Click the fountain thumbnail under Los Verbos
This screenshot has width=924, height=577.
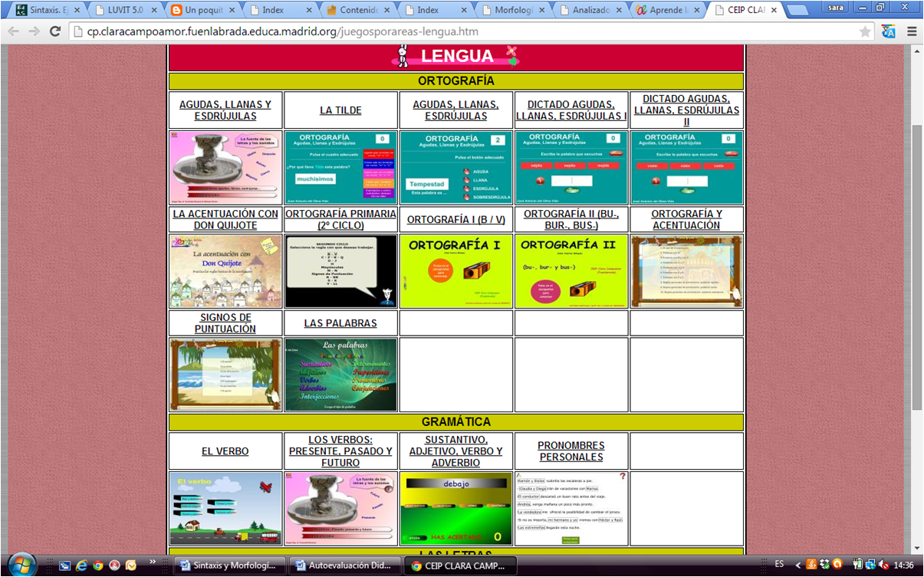[340, 509]
